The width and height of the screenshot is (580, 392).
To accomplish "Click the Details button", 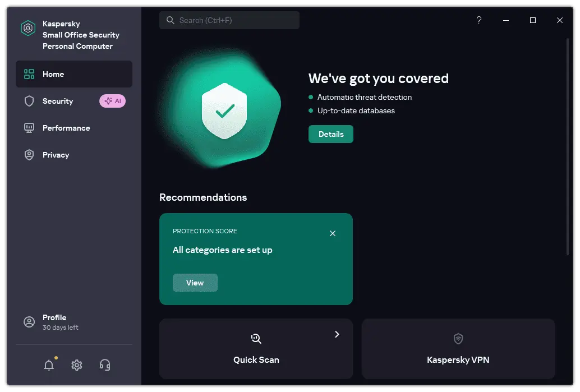I will point(331,134).
